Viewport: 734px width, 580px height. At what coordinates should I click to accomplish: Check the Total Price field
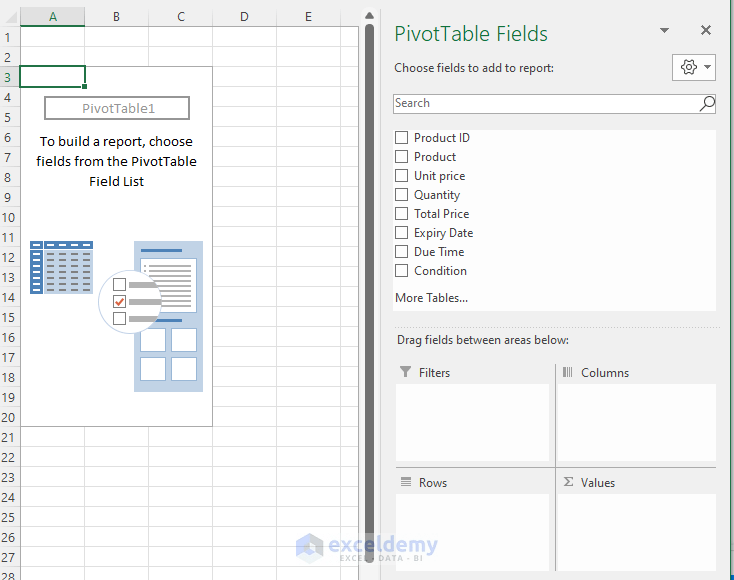(401, 213)
